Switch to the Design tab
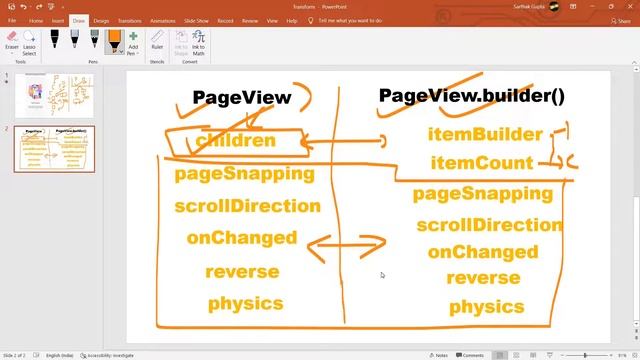This screenshot has width=640, height=360. (101, 20)
